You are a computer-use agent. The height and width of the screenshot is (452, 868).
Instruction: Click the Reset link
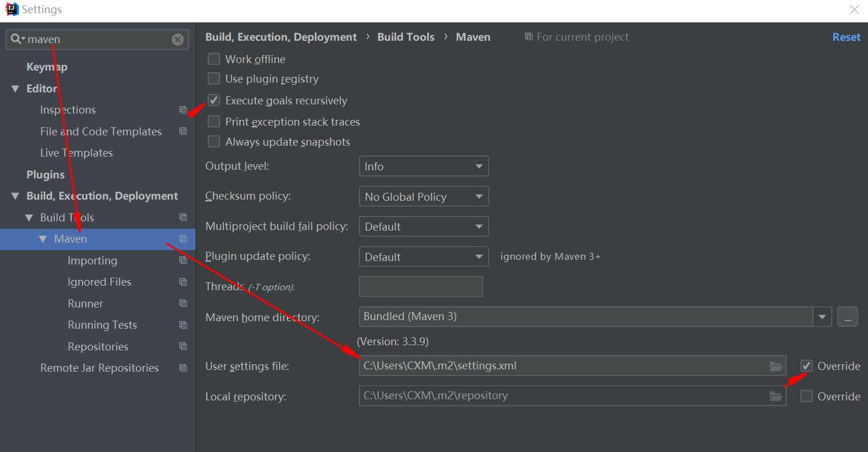[x=846, y=37]
